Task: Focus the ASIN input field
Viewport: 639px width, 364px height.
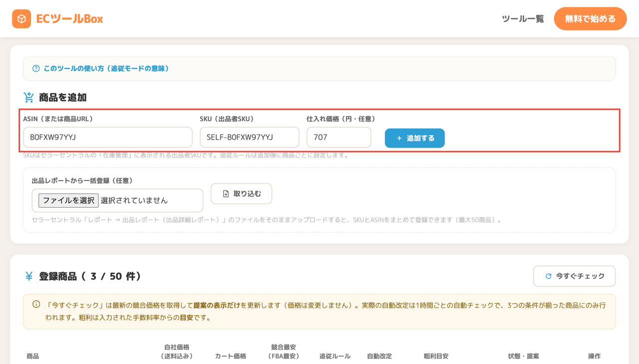Action: point(108,137)
